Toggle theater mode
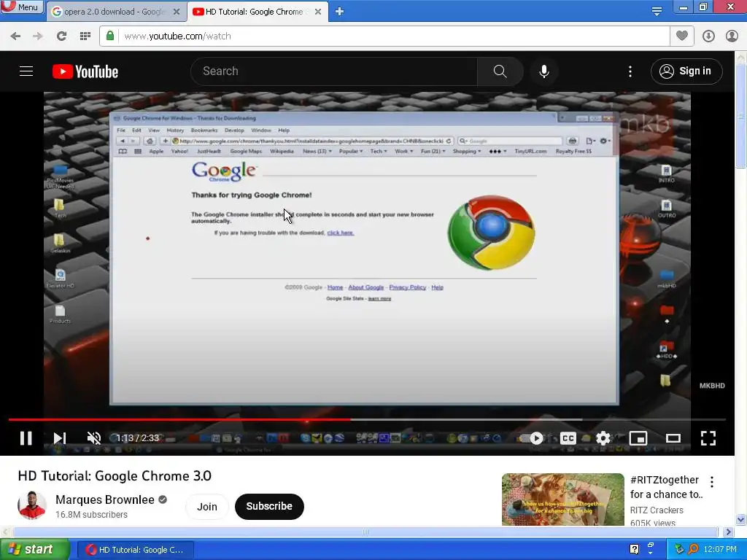The width and height of the screenshot is (747, 560). pyautogui.click(x=673, y=438)
